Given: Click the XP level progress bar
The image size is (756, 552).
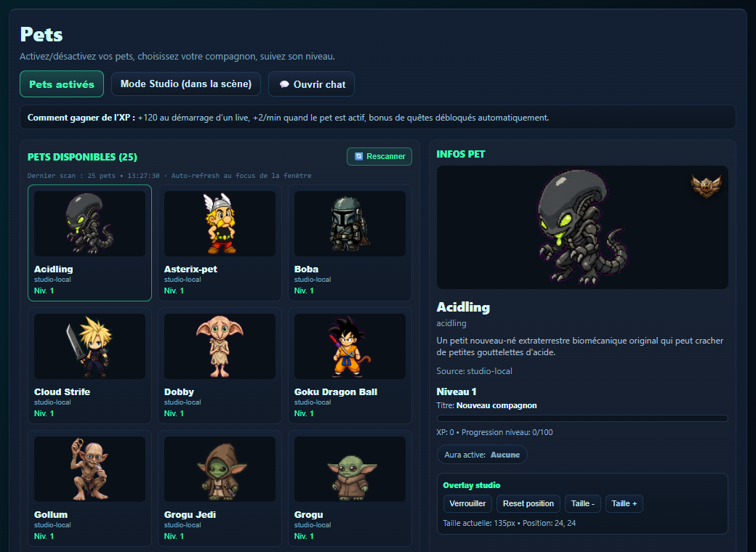Looking at the screenshot, I should click(582, 418).
